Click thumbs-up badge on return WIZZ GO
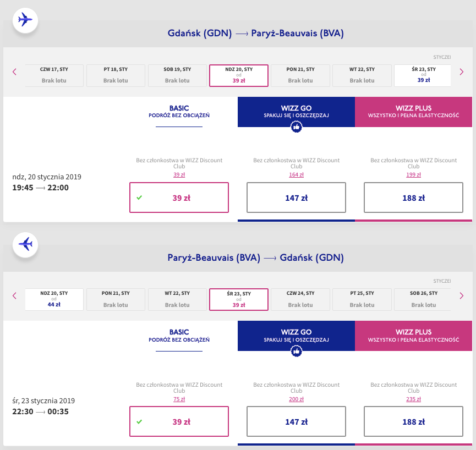 coord(296,350)
